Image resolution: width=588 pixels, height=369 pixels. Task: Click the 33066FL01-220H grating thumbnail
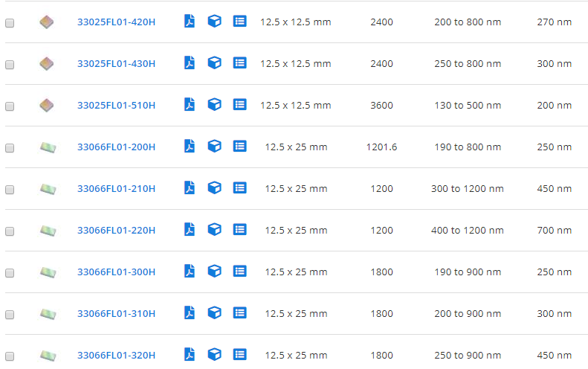[x=48, y=231]
